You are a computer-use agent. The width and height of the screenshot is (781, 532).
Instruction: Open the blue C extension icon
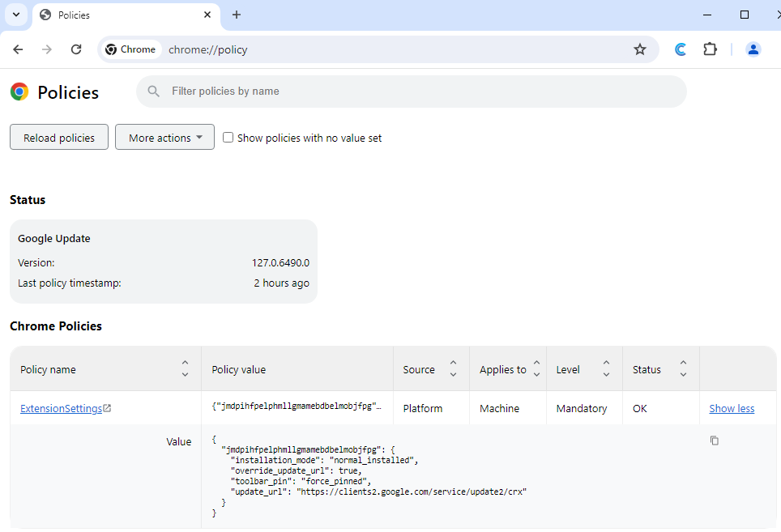[681, 49]
